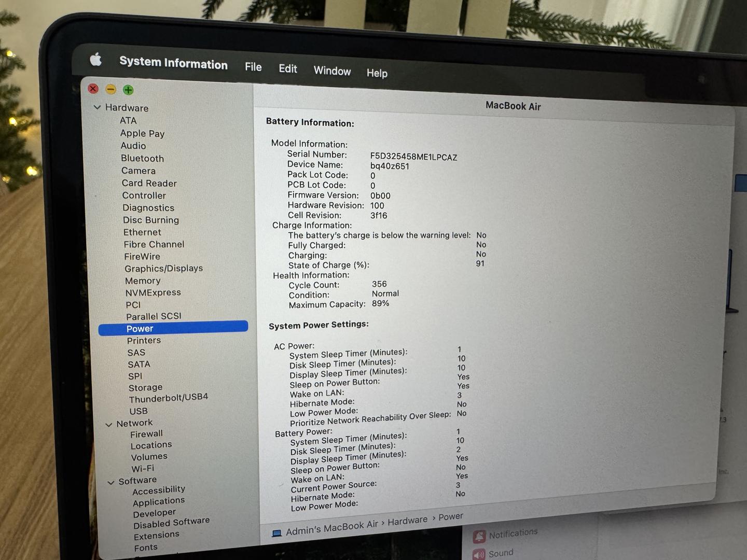Select Diagnostics in the sidebar

(x=148, y=207)
